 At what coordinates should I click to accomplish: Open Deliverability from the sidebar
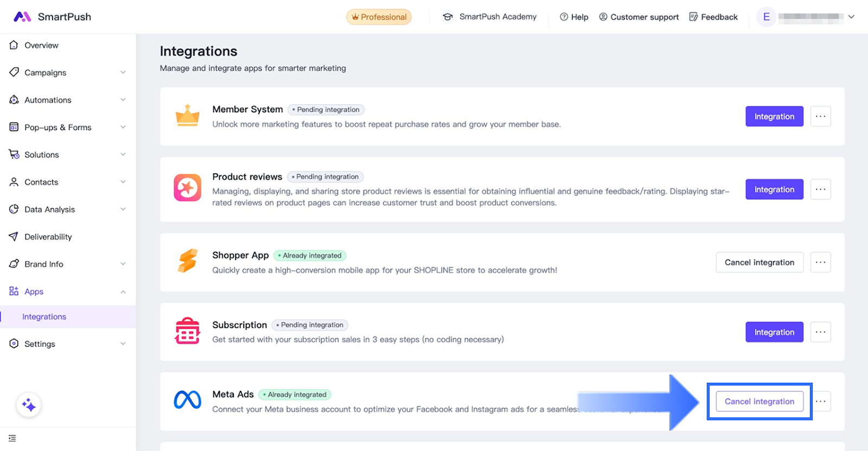click(x=48, y=237)
